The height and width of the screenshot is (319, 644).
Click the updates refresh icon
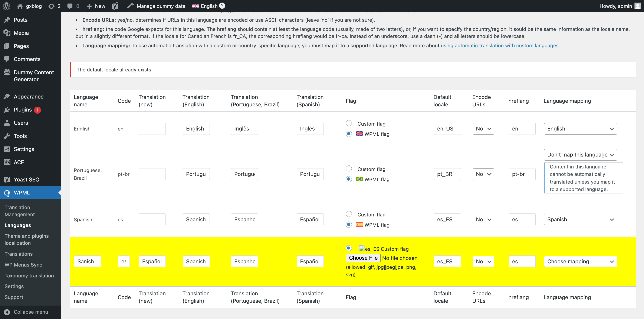coord(51,6)
